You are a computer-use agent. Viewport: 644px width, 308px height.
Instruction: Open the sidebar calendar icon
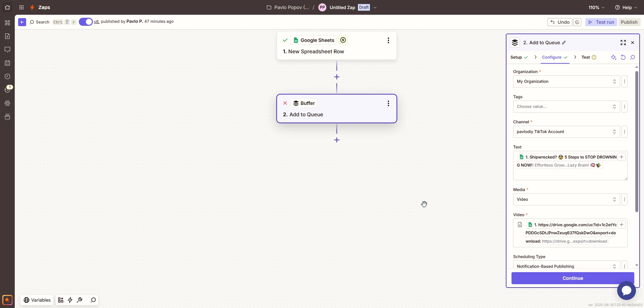click(7, 63)
